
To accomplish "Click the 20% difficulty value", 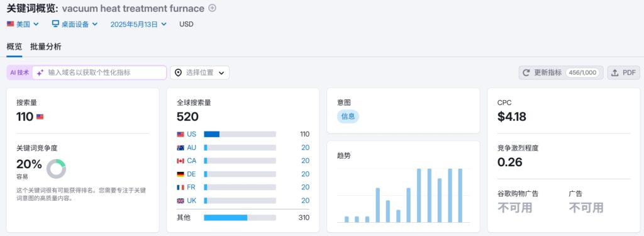I will 29,164.
